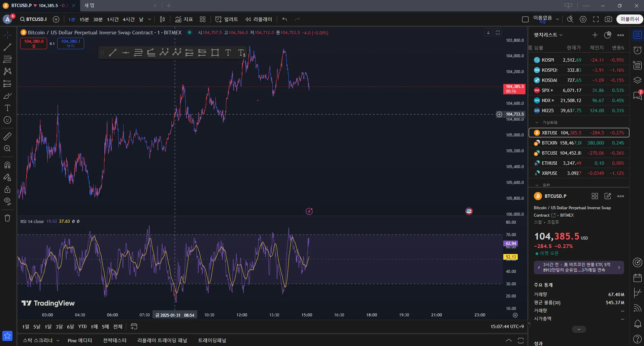Screen dimensions: 644x346
Task: Lock all drawing tools
Action: click(7, 189)
